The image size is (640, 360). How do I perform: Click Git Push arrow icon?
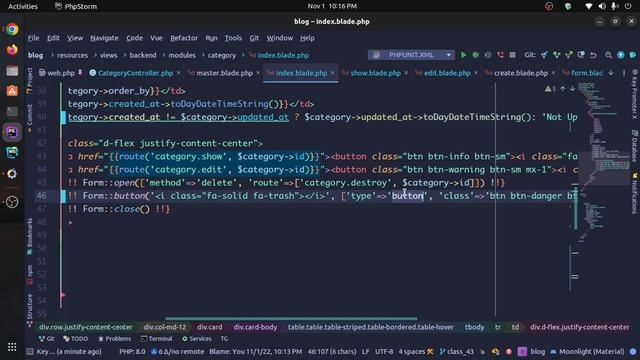tap(569, 55)
